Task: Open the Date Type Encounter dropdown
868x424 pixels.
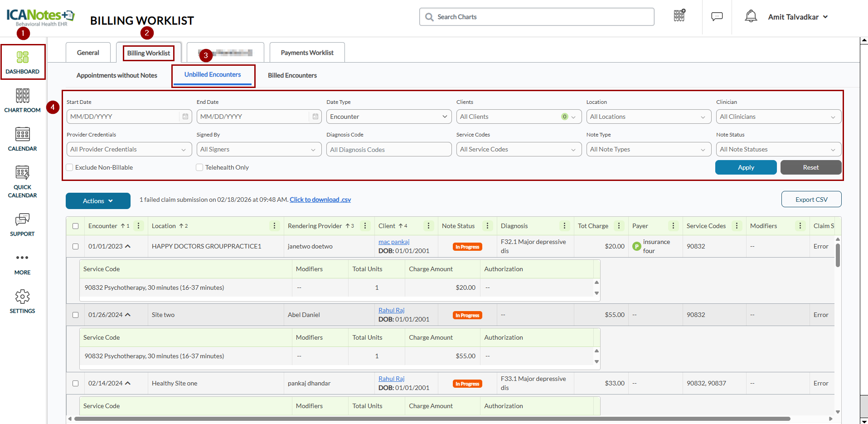Action: point(388,117)
